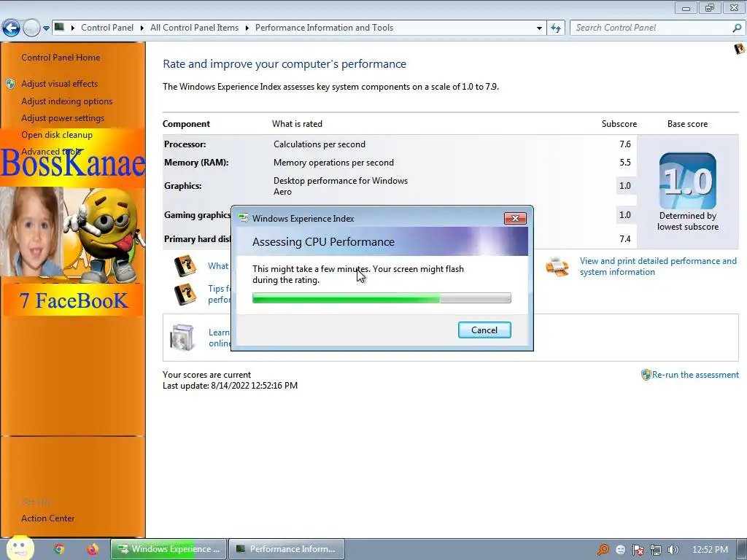Click the Forward navigation arrow button
Screen dimensions: 747x560
tap(31, 28)
